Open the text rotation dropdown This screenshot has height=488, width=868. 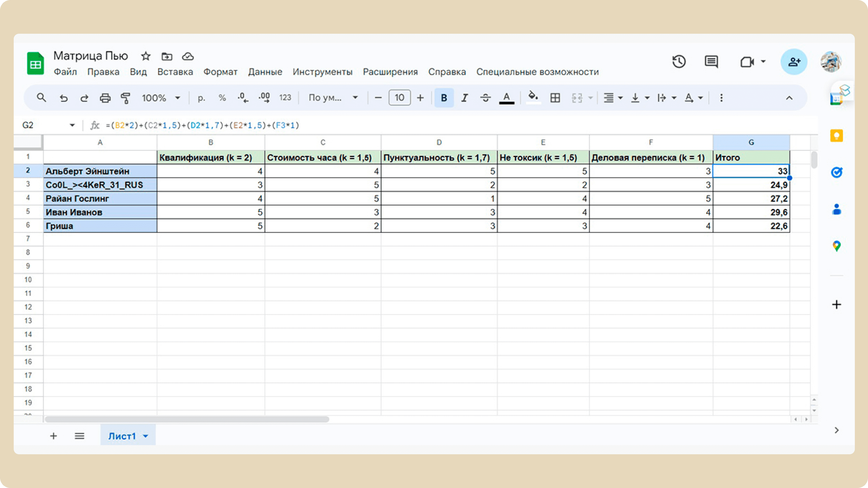(694, 98)
